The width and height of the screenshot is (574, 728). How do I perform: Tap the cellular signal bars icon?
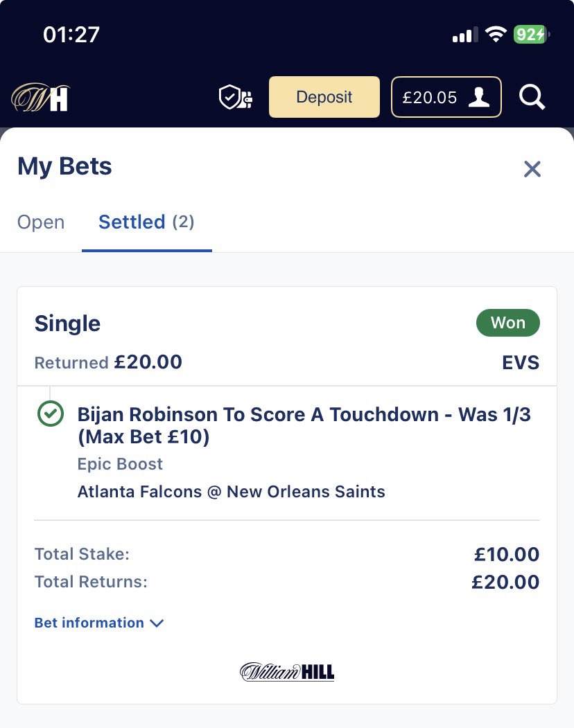(x=464, y=35)
